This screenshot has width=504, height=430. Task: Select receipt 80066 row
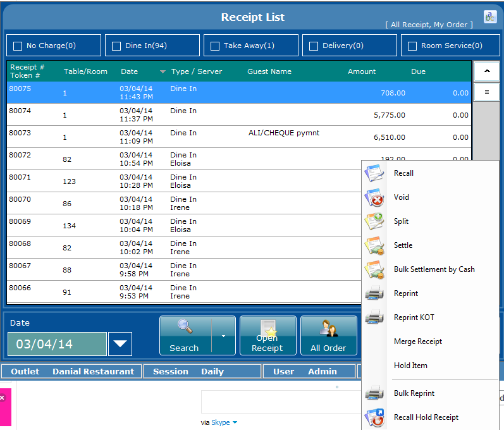coord(184,292)
